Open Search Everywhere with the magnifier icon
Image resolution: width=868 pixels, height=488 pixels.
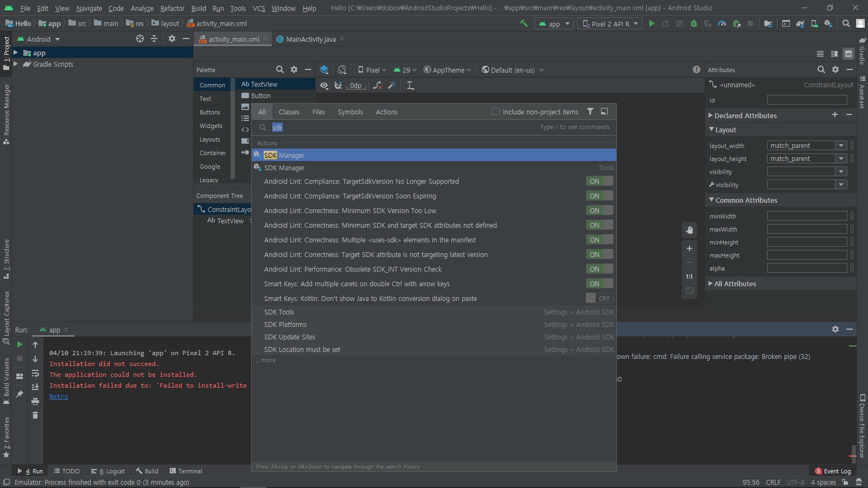point(846,23)
